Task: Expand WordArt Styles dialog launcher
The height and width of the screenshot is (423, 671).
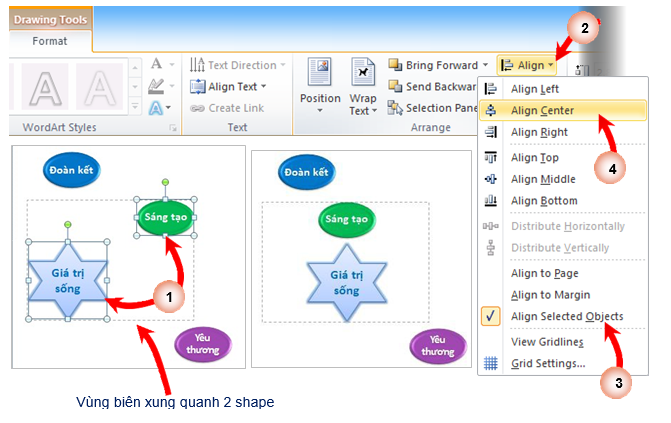Action: tap(173, 128)
